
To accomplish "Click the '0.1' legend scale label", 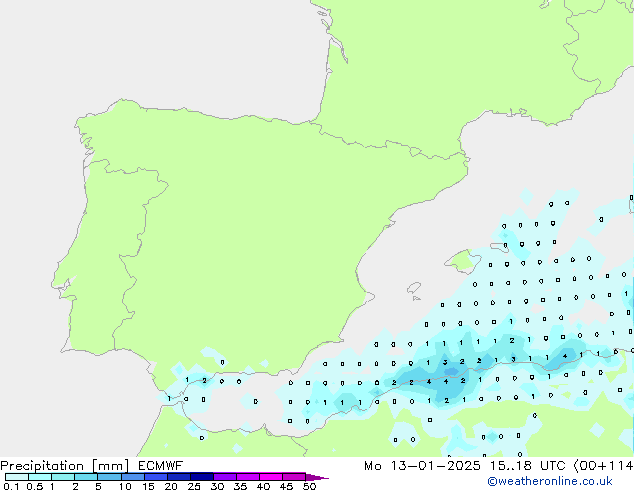I will click(x=10, y=486).
